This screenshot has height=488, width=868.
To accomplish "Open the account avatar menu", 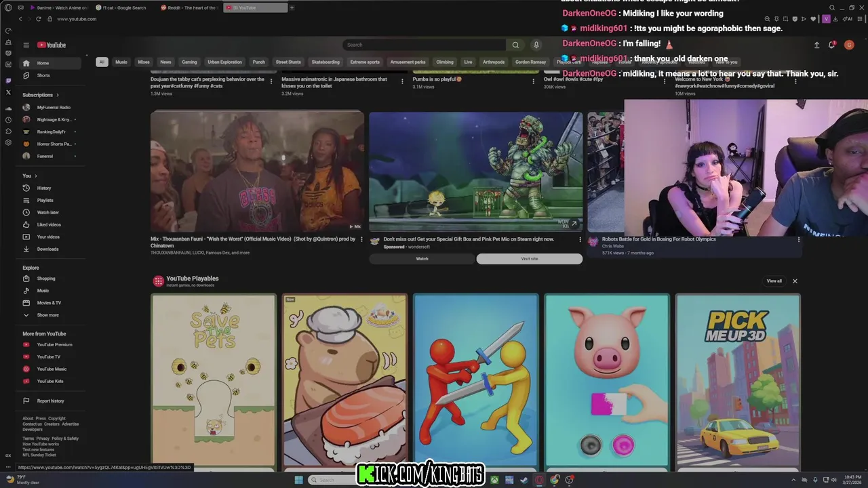I will [849, 45].
